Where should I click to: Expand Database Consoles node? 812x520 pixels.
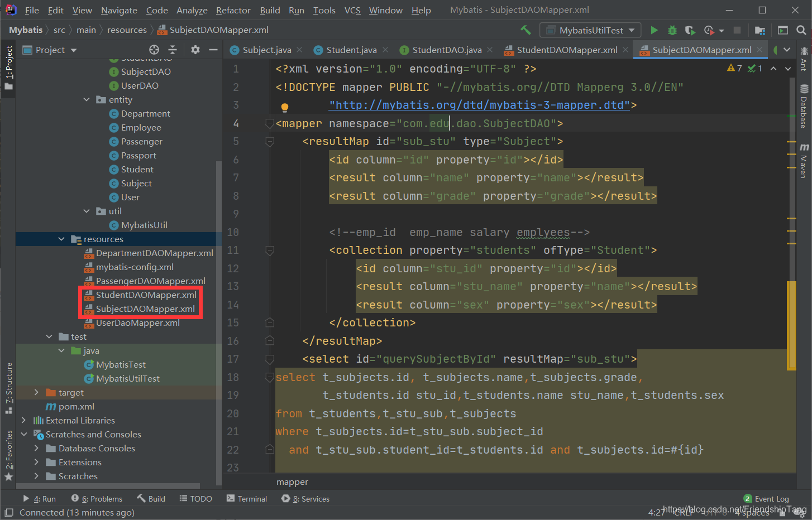(36, 448)
